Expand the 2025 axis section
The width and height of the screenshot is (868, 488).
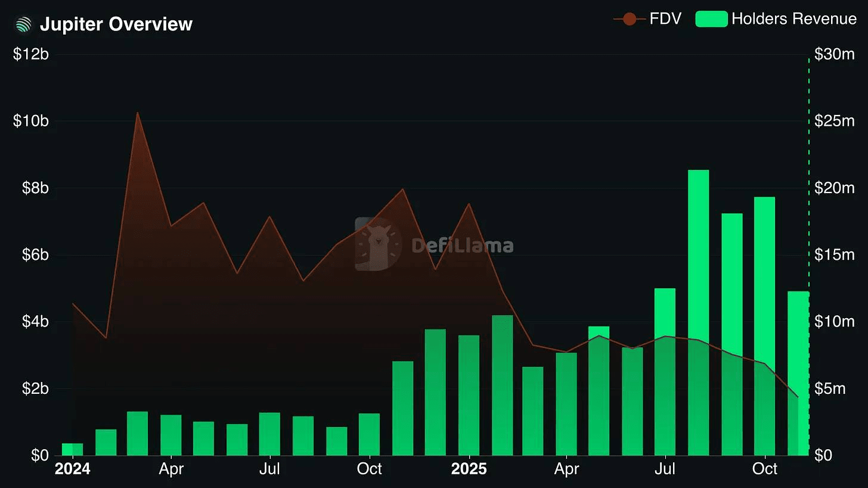pyautogui.click(x=469, y=469)
